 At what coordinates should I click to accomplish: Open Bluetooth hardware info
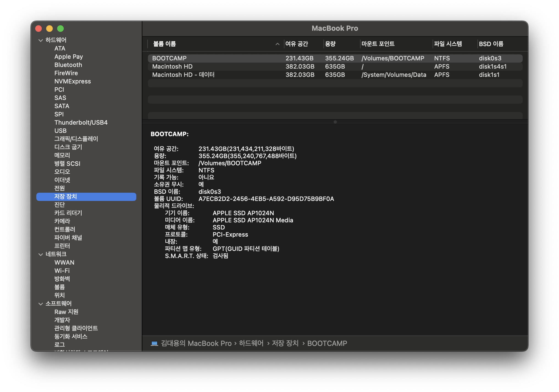pyautogui.click(x=68, y=65)
